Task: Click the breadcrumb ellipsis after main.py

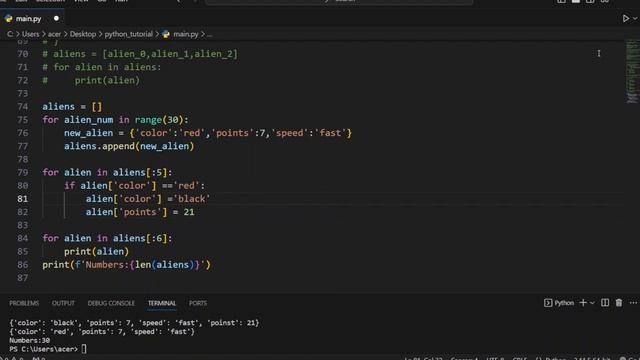Action: point(210,34)
